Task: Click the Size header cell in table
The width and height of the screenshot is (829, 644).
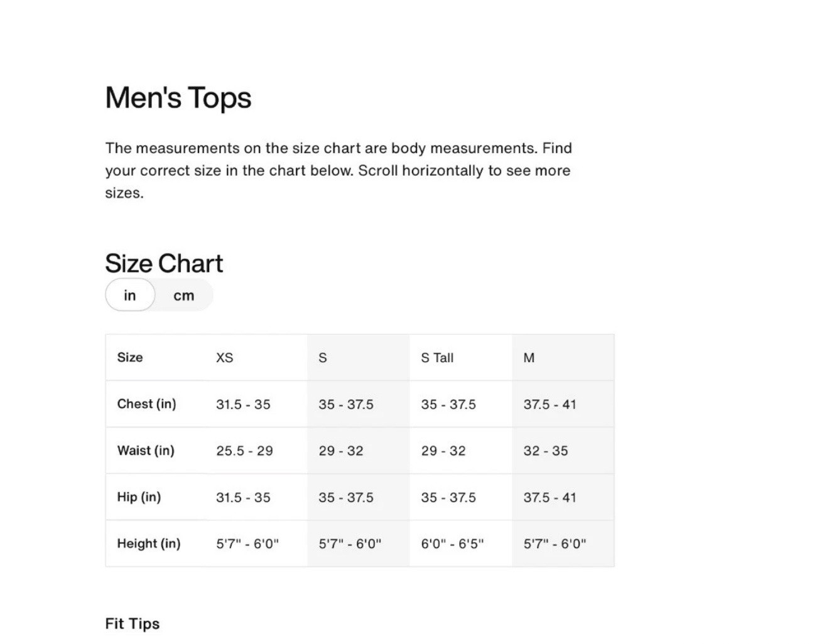Action: (x=130, y=358)
